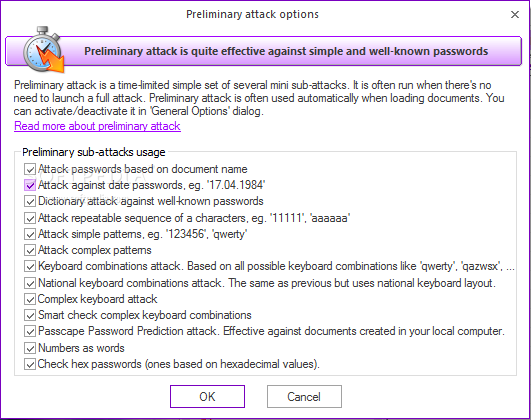Click the 'Preliminary sub-attacks usage' group label
The height and width of the screenshot is (420, 531).
(94, 152)
